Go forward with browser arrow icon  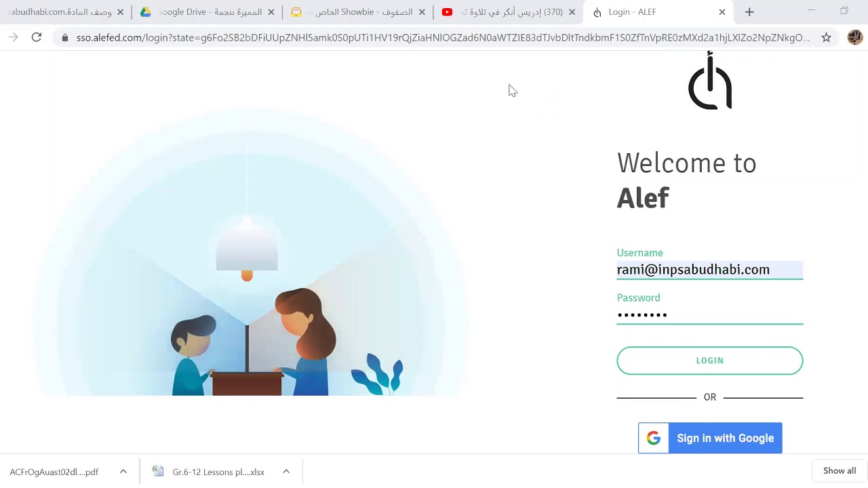(x=13, y=38)
